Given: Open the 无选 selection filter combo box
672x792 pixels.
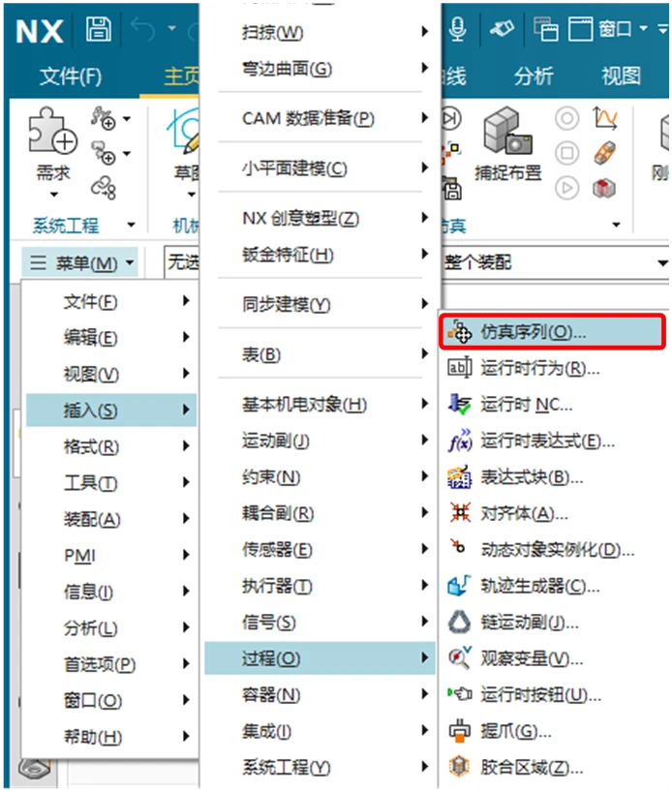Looking at the screenshot, I should (181, 261).
